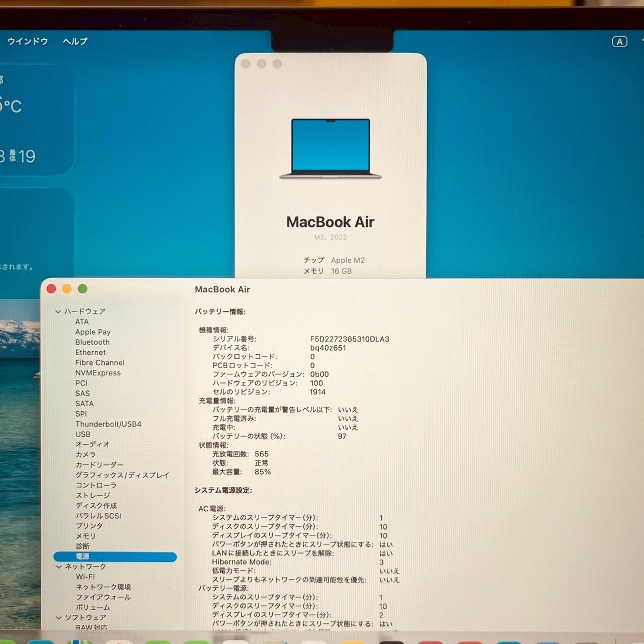
Task: Click the 16 GB memory value in About window
Action: tap(341, 271)
